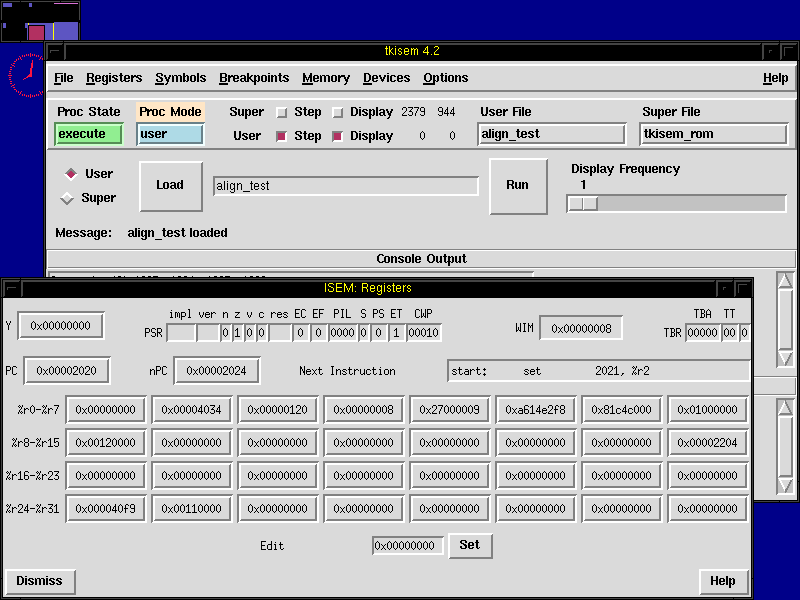Dismiss the Registers window

click(x=39, y=581)
